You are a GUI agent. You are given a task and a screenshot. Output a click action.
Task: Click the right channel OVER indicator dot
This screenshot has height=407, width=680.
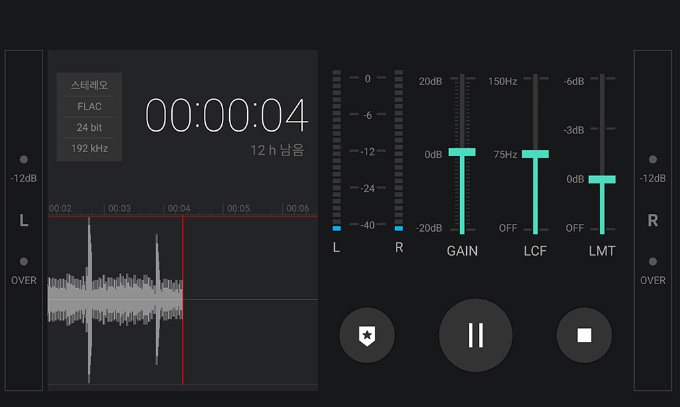pos(653,261)
